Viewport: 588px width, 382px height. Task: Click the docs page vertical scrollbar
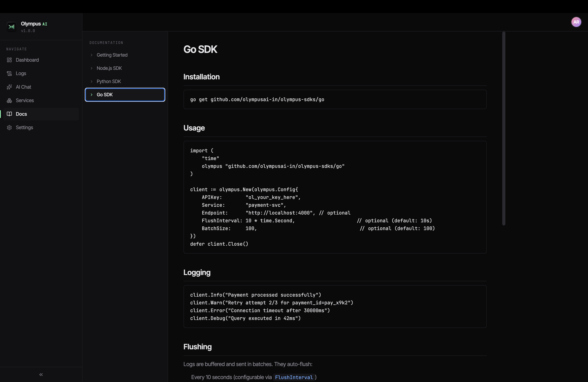click(x=503, y=129)
